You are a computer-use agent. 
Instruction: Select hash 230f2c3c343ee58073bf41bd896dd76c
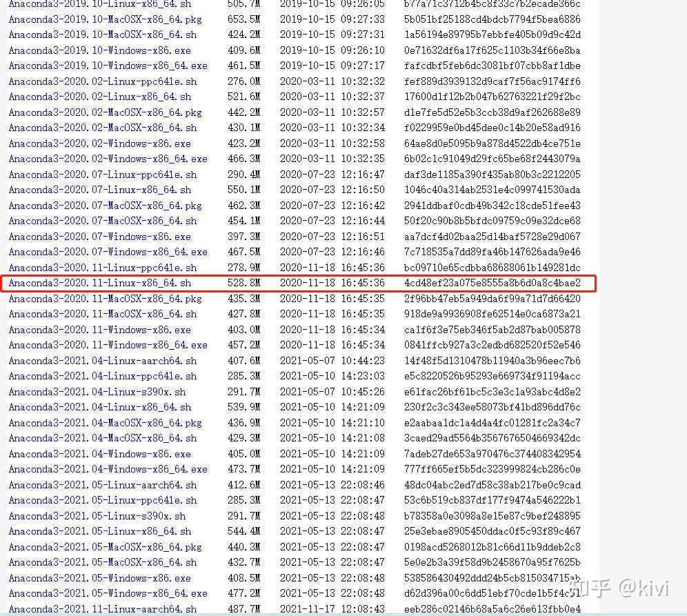click(x=492, y=408)
